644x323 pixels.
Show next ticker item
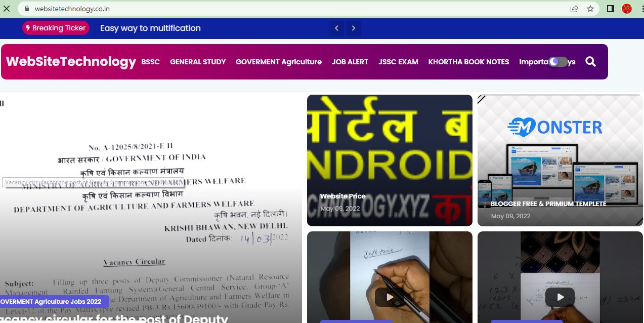click(354, 28)
